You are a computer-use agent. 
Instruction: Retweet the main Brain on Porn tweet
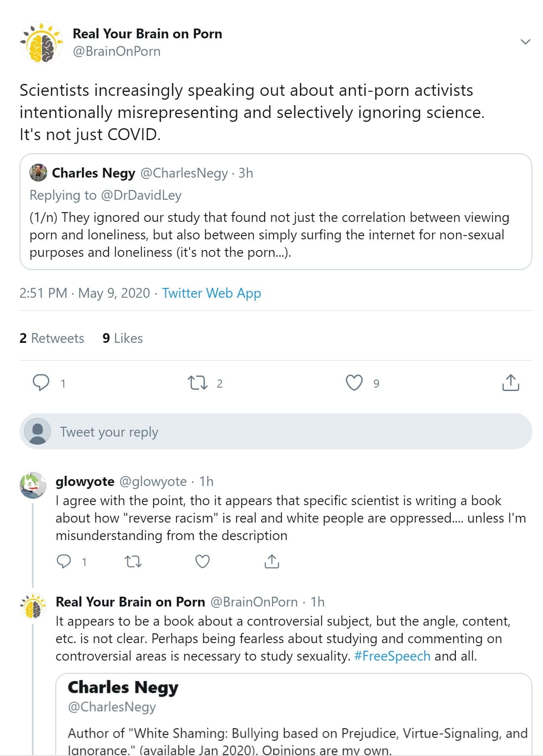coord(197,383)
